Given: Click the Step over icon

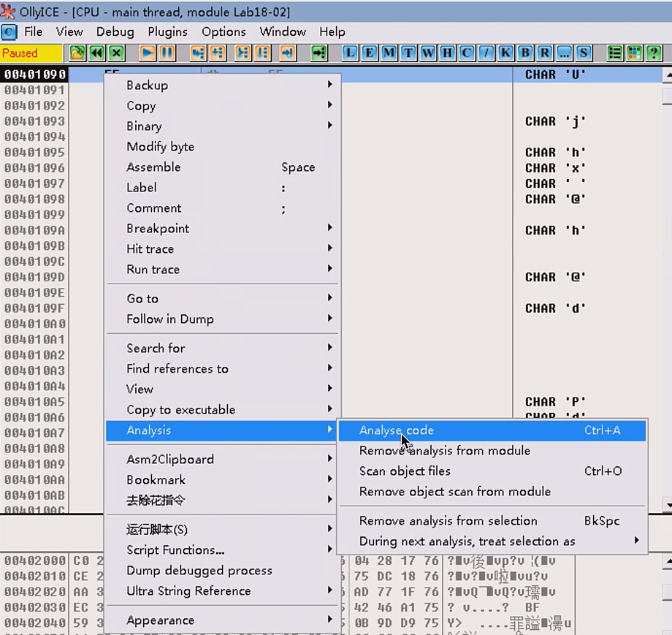Looking at the screenshot, I should (217, 53).
